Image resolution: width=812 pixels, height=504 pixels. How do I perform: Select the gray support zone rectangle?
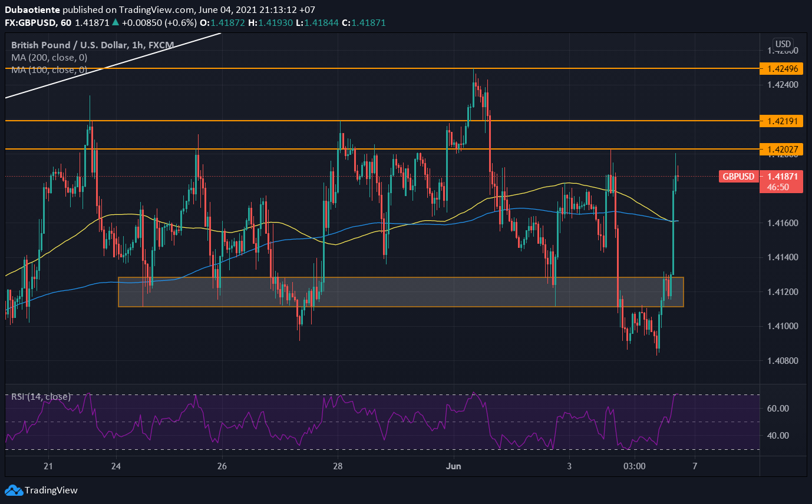click(x=401, y=292)
